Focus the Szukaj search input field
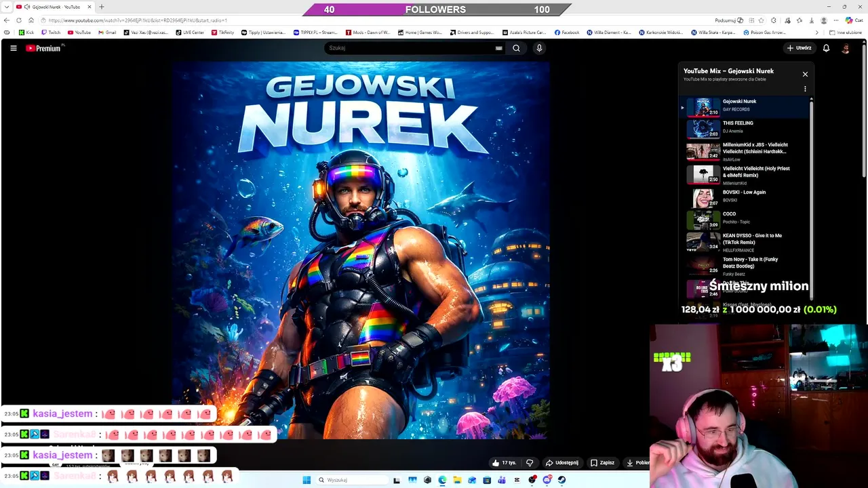 [410, 48]
